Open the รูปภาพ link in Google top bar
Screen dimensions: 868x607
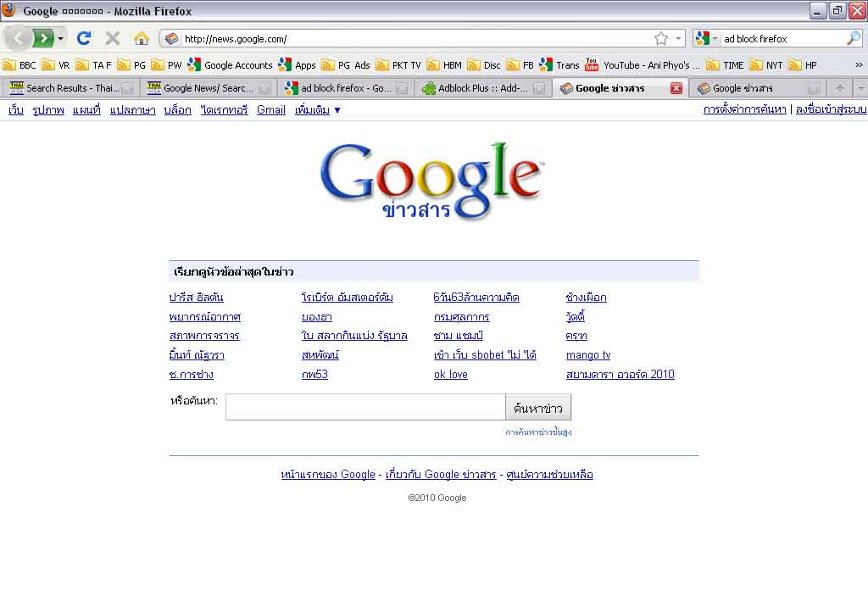(48, 109)
